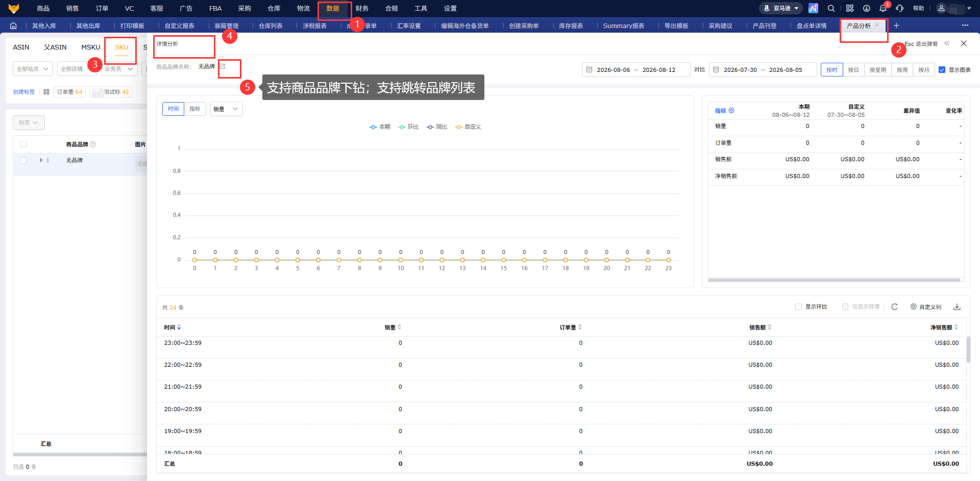Enable the 显示环比 checkbox
The width and height of the screenshot is (980, 481).
pyautogui.click(x=798, y=307)
